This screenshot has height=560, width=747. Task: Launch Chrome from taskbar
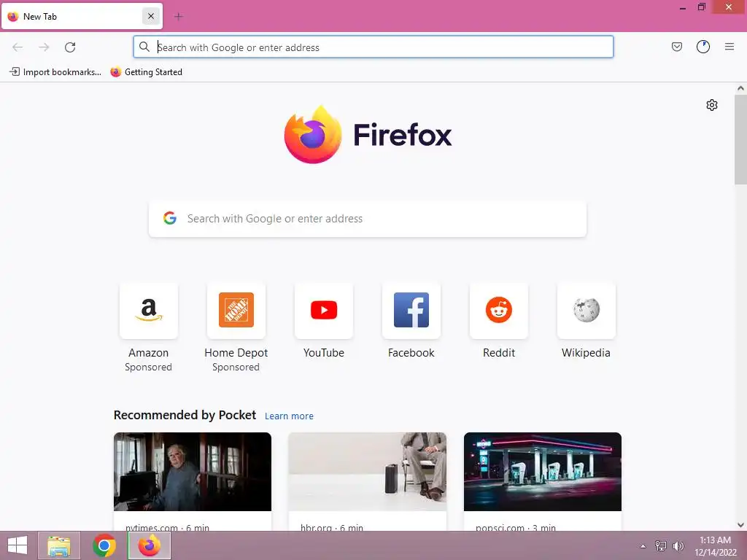pos(104,545)
